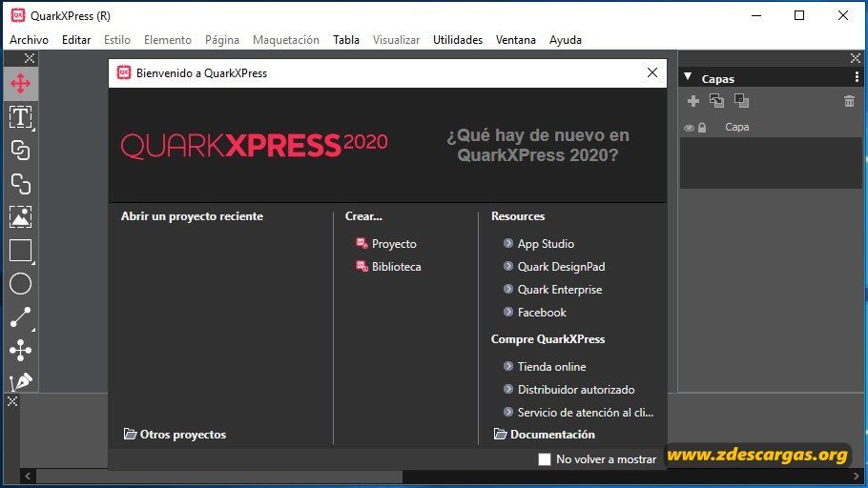Viewport: 868px width, 488px height.
Task: Close the Bienvenido a QuarkXPress dialog
Action: coord(652,72)
